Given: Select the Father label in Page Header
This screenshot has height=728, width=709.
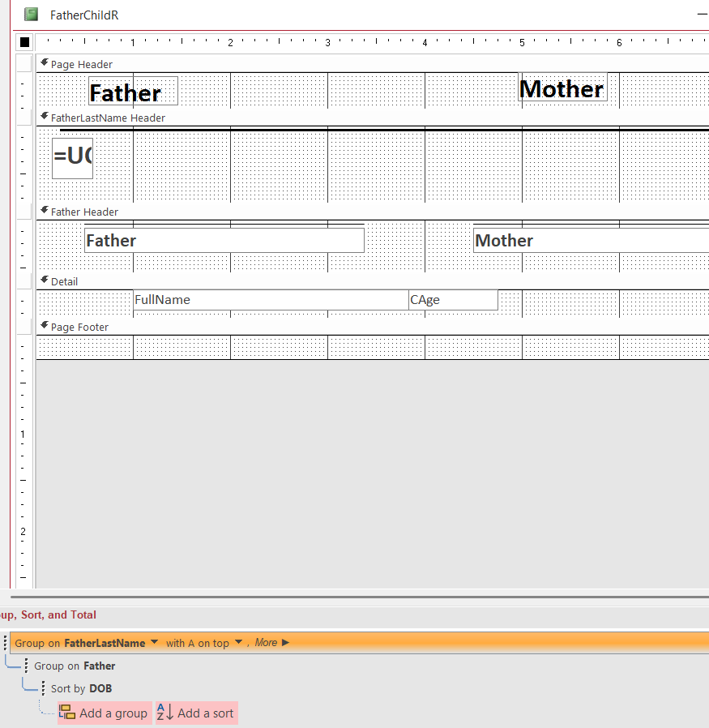Looking at the screenshot, I should pos(132,92).
